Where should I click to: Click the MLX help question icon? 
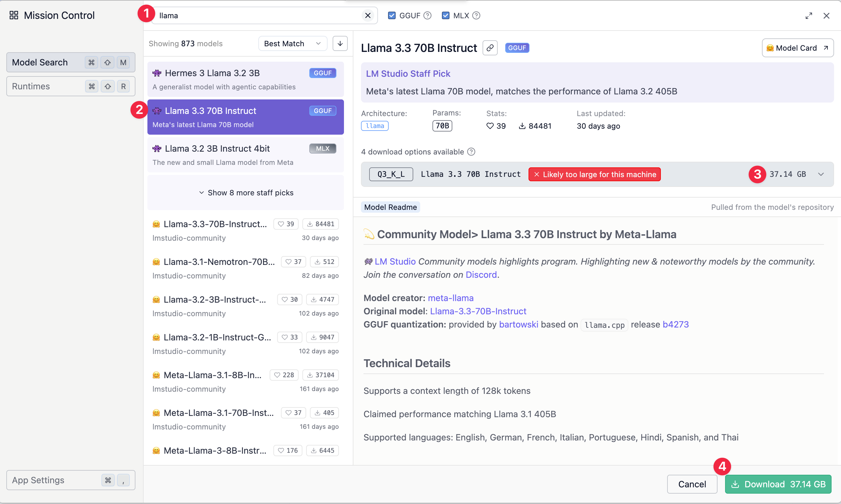476,16
